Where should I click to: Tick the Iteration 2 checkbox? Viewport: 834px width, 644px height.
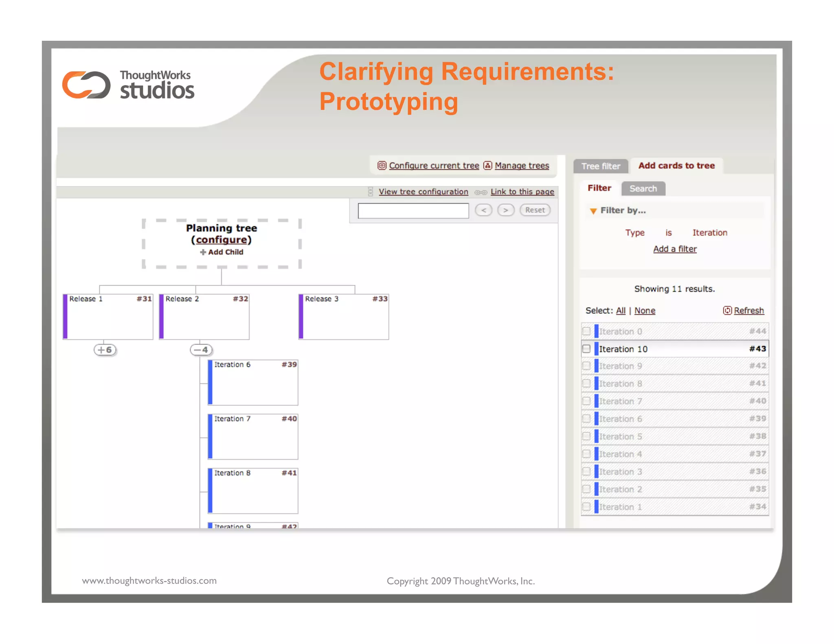pos(586,489)
